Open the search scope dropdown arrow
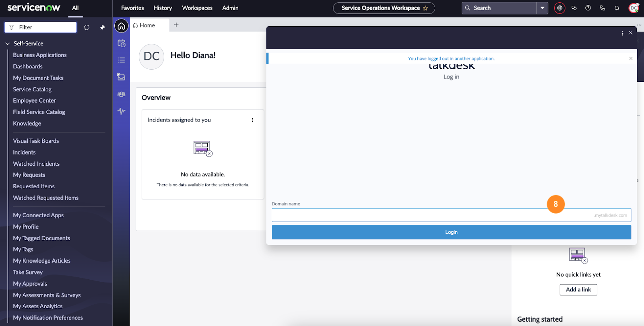Screen dimensions: 644x326 click(543, 8)
